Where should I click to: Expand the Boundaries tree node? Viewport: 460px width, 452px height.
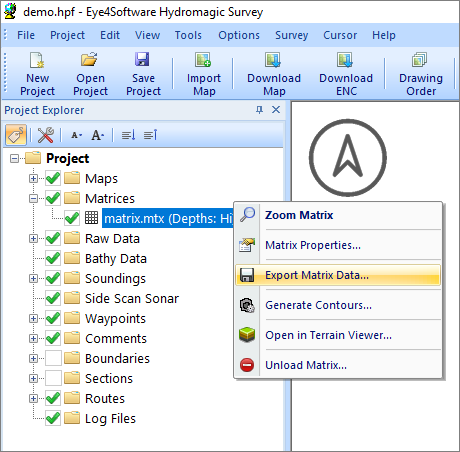(x=33, y=358)
